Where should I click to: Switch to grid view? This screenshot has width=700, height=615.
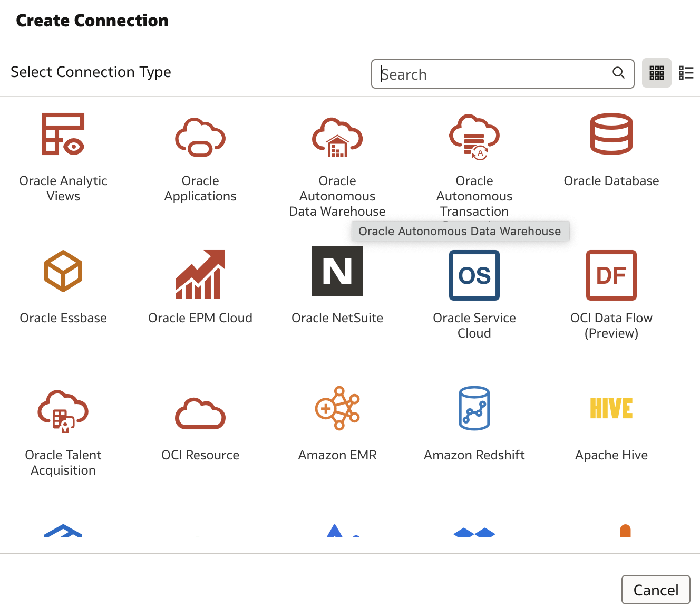tap(657, 73)
